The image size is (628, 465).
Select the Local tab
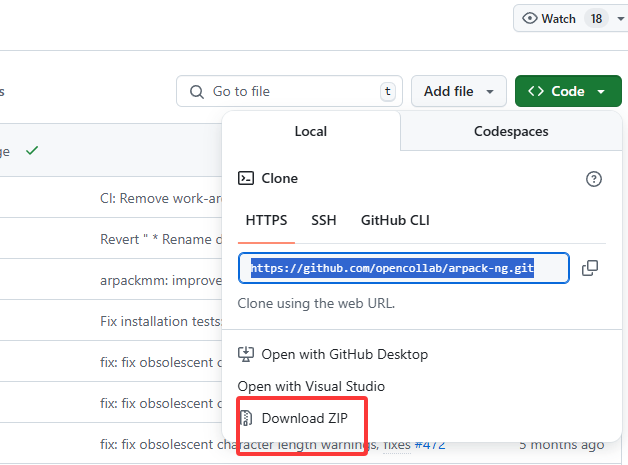311,131
